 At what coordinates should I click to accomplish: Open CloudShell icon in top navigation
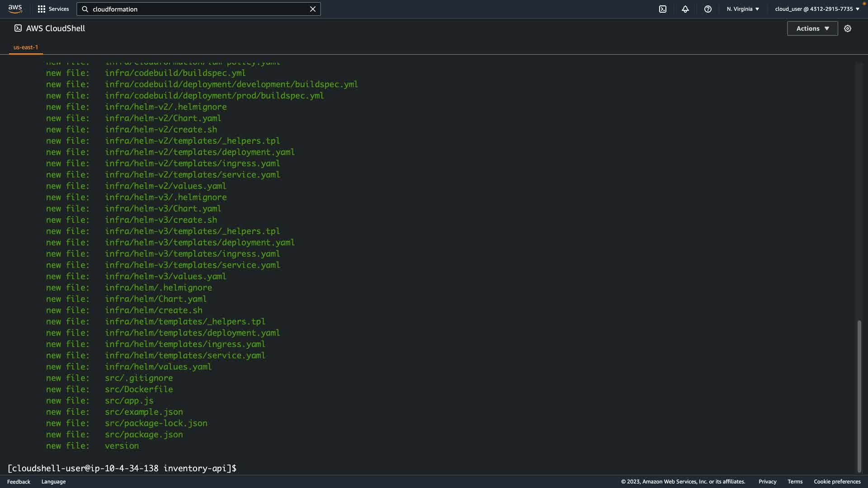(x=663, y=9)
